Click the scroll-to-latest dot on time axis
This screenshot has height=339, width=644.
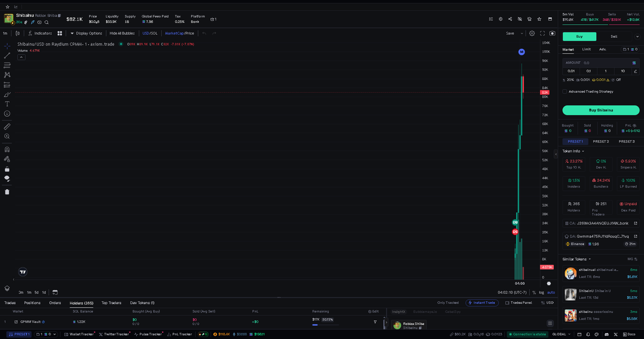[548, 283]
